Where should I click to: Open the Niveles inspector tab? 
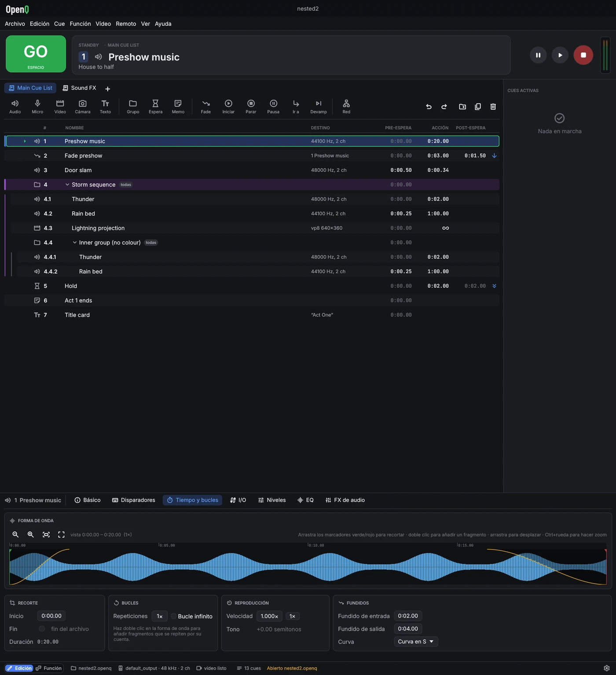272,500
